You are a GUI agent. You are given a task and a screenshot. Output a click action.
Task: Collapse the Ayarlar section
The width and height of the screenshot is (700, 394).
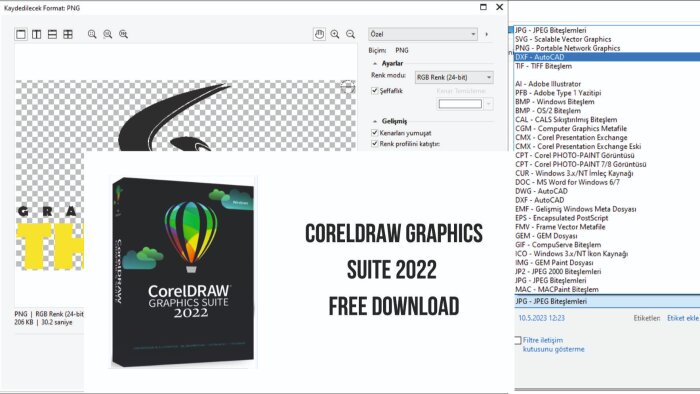pyautogui.click(x=375, y=64)
